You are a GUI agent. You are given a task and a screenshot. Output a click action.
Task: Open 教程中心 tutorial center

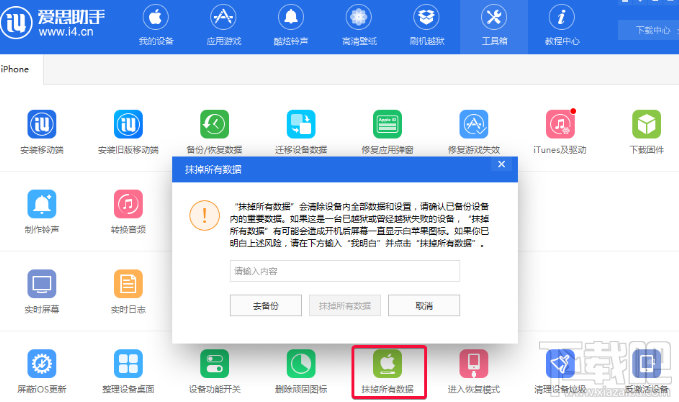(x=562, y=25)
